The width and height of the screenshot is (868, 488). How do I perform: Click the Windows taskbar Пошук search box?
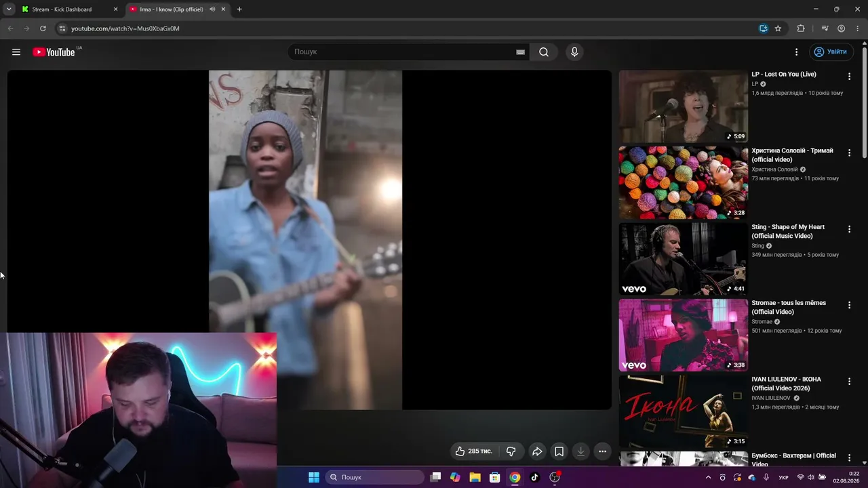(375, 477)
